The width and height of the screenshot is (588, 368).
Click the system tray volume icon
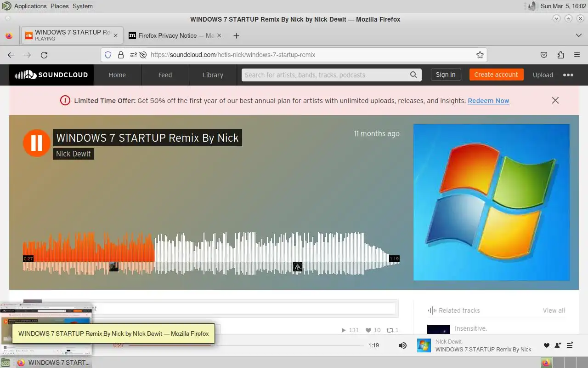531,6
